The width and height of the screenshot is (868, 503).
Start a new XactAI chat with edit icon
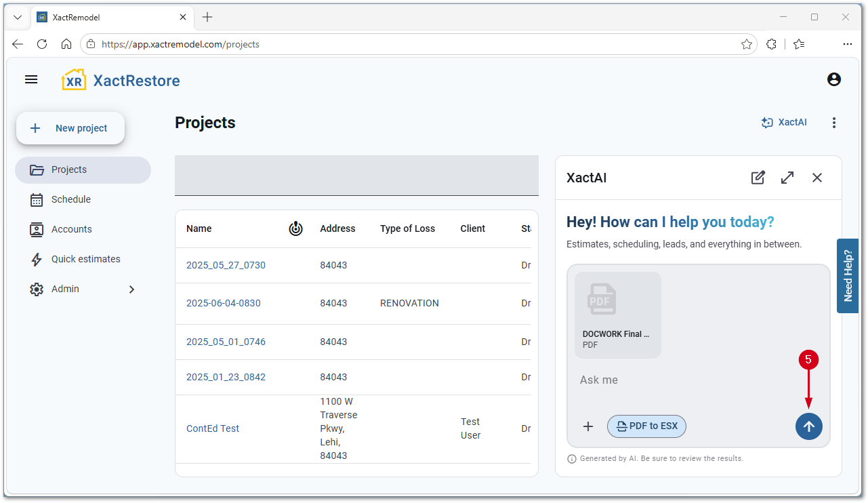point(758,178)
